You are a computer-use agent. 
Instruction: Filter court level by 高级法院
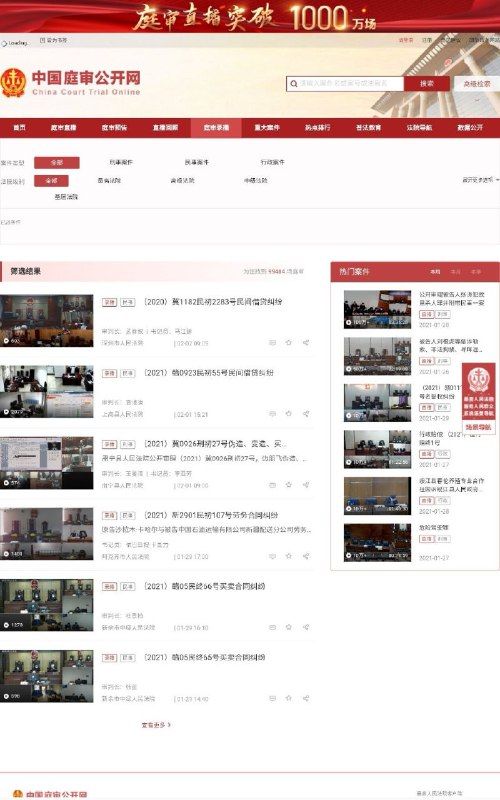183,181
